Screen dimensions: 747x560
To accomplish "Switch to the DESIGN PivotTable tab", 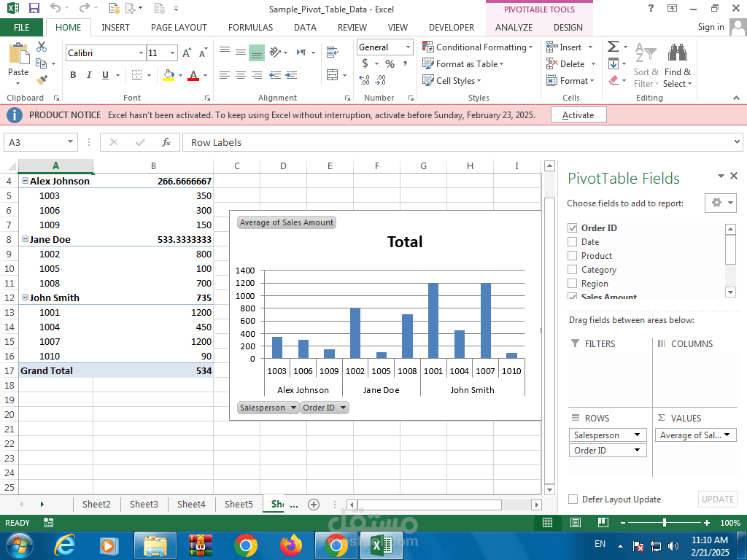I will (568, 27).
